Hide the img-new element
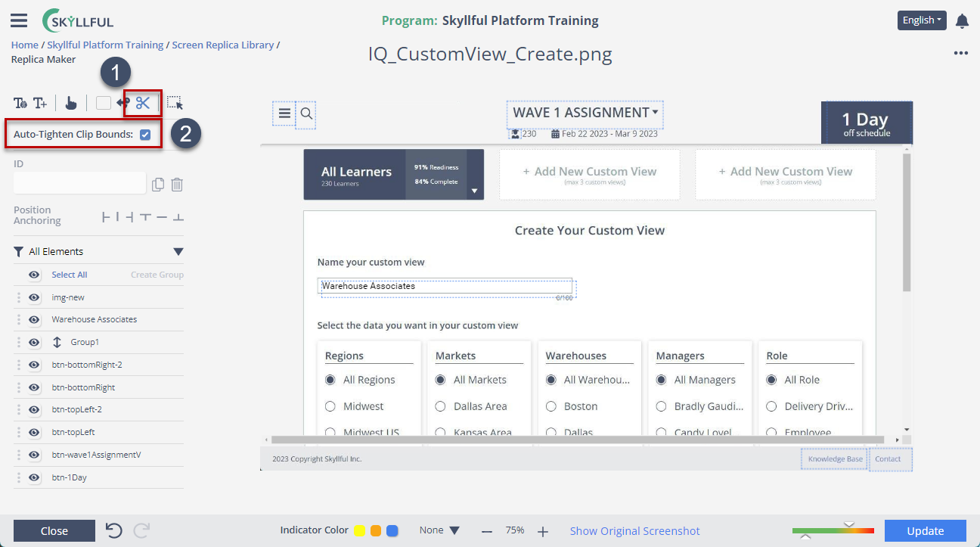The width and height of the screenshot is (980, 547). click(x=34, y=297)
